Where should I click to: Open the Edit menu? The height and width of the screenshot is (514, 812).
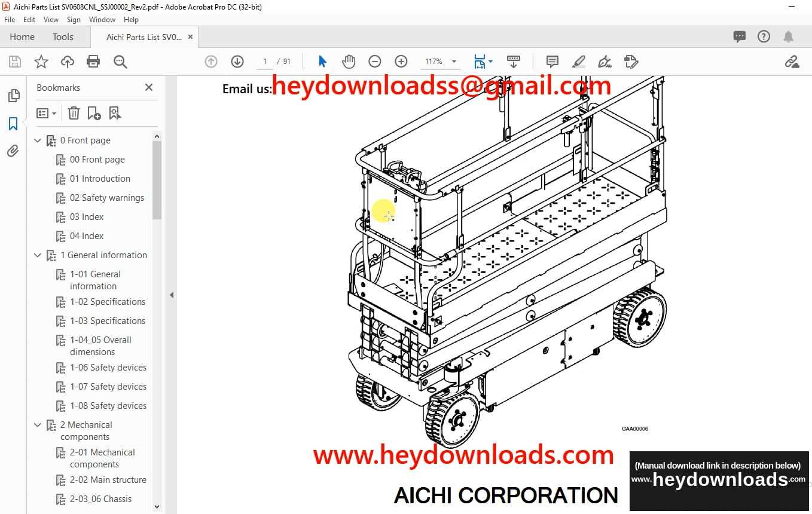coord(29,20)
